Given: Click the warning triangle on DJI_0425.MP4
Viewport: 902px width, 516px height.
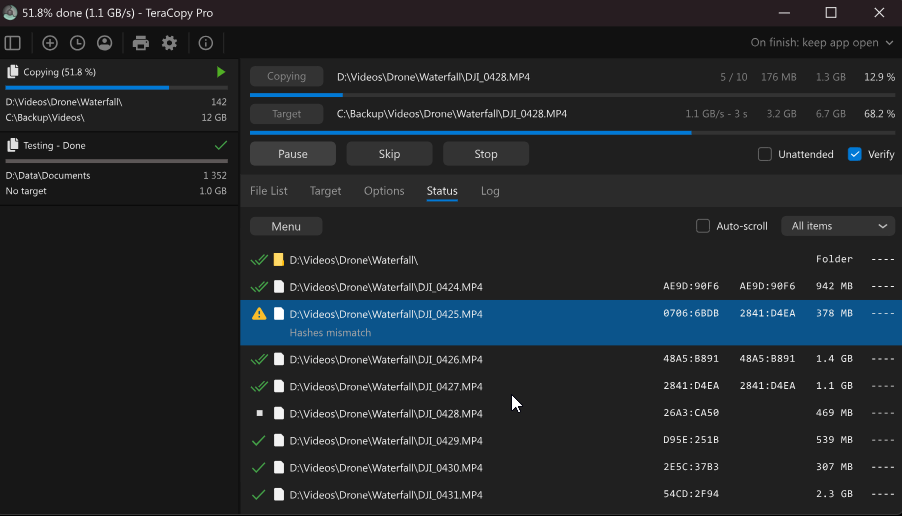Looking at the screenshot, I should [x=259, y=314].
